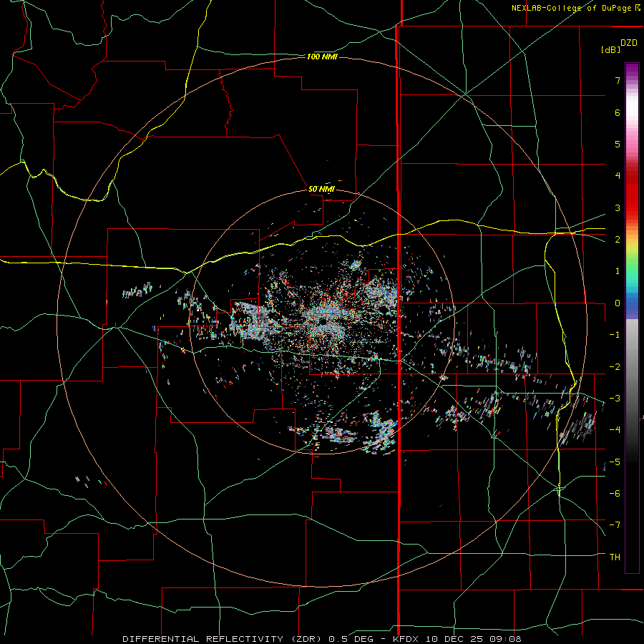Click the 100 NMI range ring label
644x644 pixels.
click(x=322, y=57)
